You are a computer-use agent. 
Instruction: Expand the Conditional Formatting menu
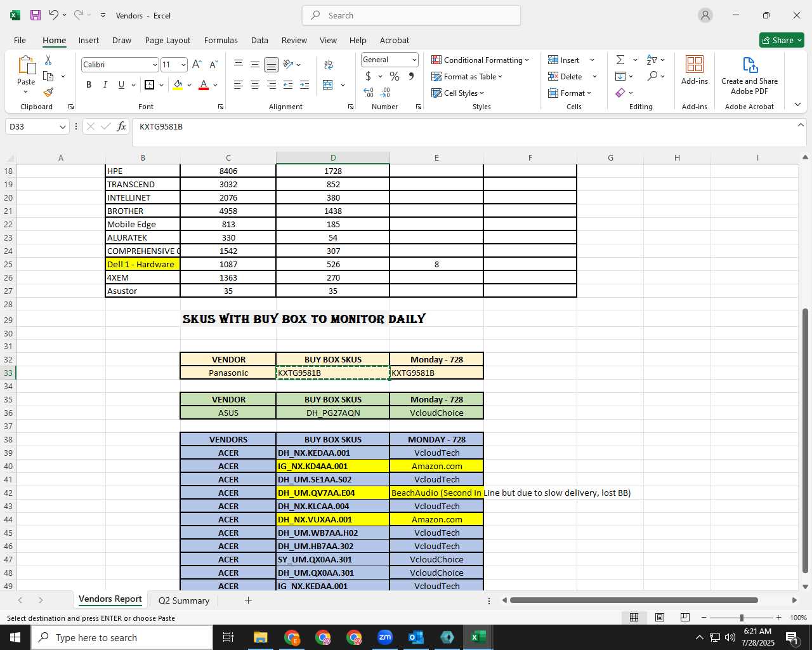[x=480, y=60]
